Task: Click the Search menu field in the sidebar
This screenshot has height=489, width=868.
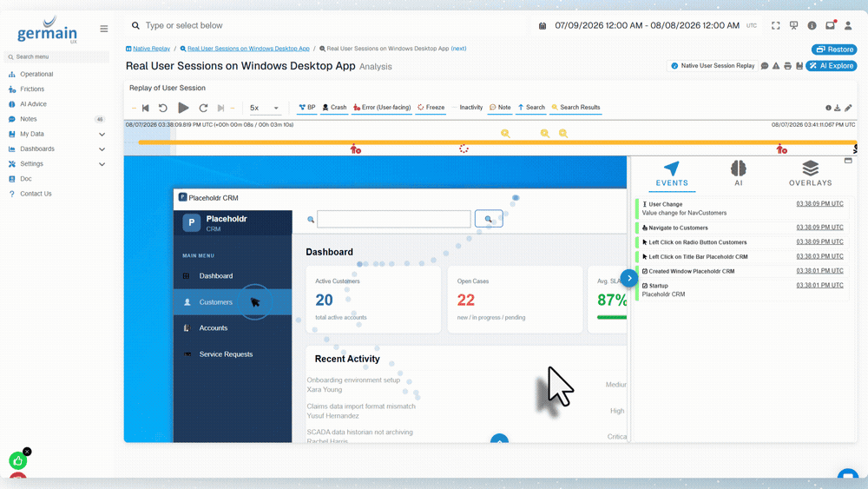Action: point(56,57)
